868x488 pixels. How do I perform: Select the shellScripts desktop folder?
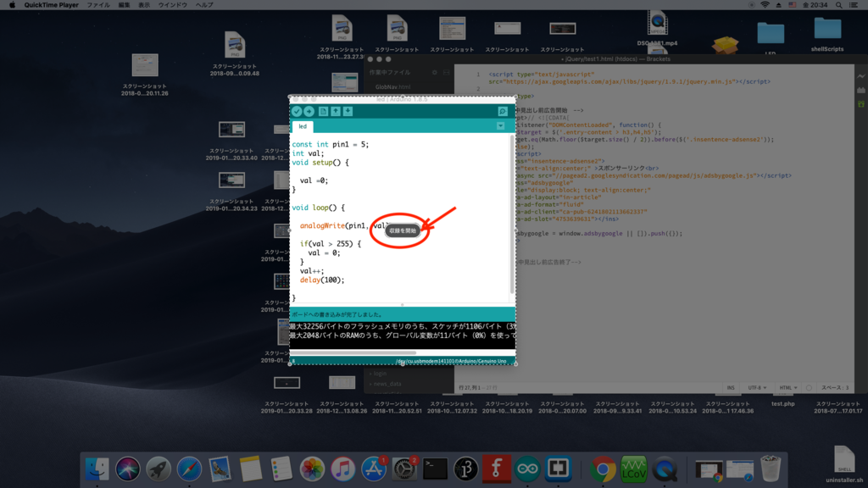(x=827, y=33)
